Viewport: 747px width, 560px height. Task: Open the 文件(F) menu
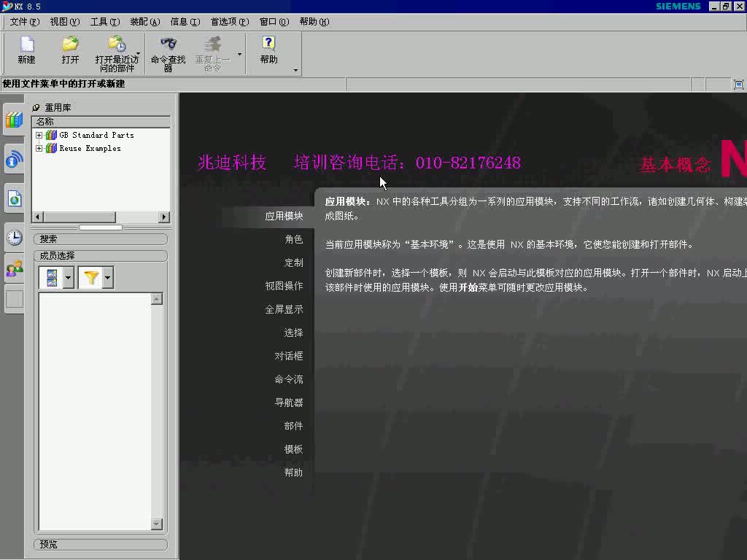point(25,22)
